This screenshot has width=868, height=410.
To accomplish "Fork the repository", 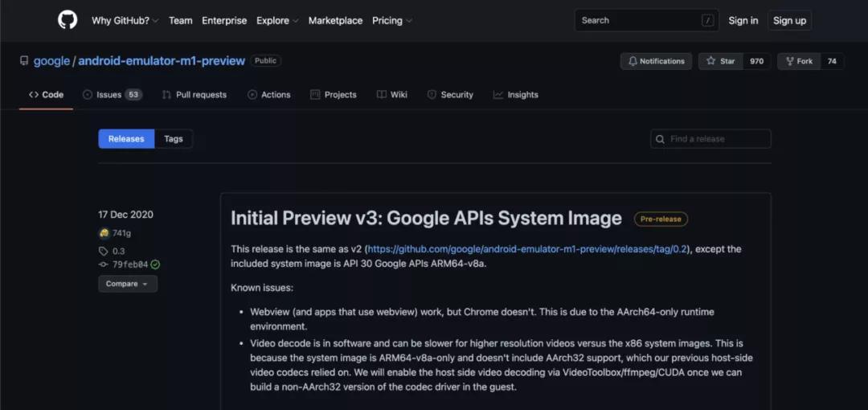I will pos(798,61).
